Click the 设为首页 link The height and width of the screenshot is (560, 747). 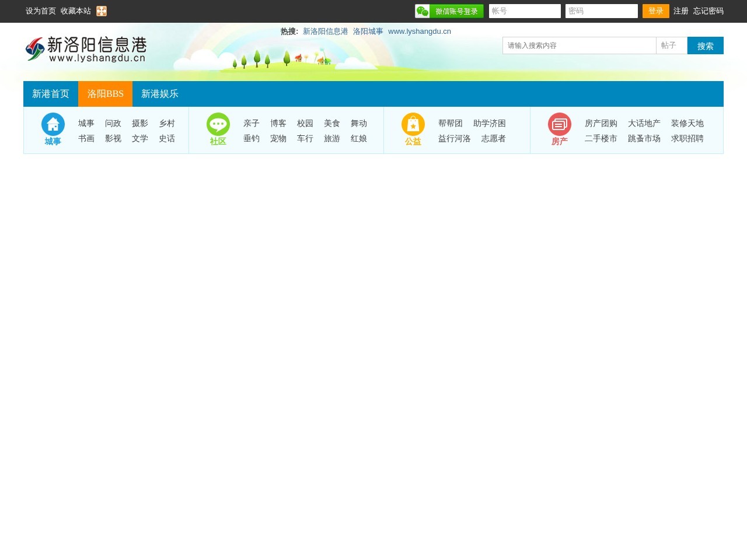tap(40, 10)
